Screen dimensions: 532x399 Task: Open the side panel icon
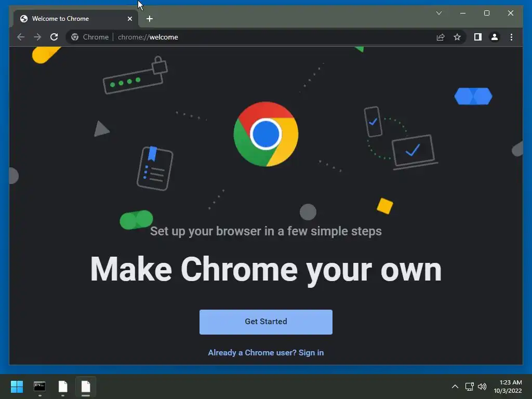[x=478, y=37]
